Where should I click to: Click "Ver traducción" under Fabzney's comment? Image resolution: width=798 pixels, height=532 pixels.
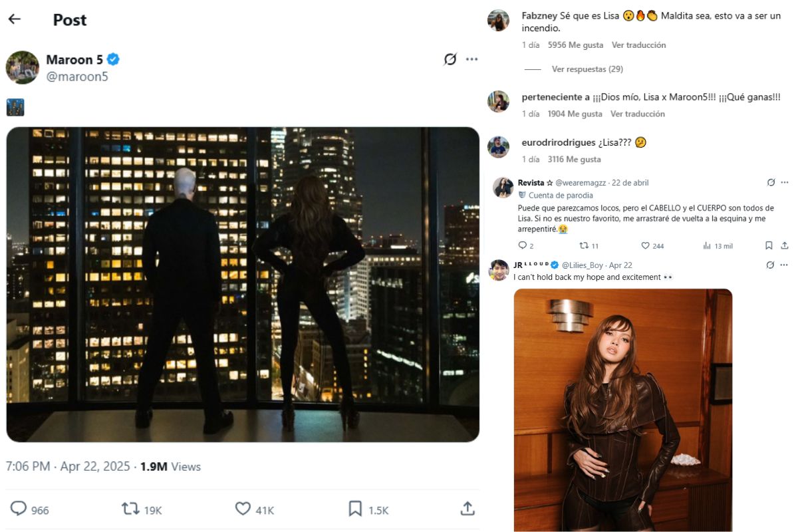point(638,45)
